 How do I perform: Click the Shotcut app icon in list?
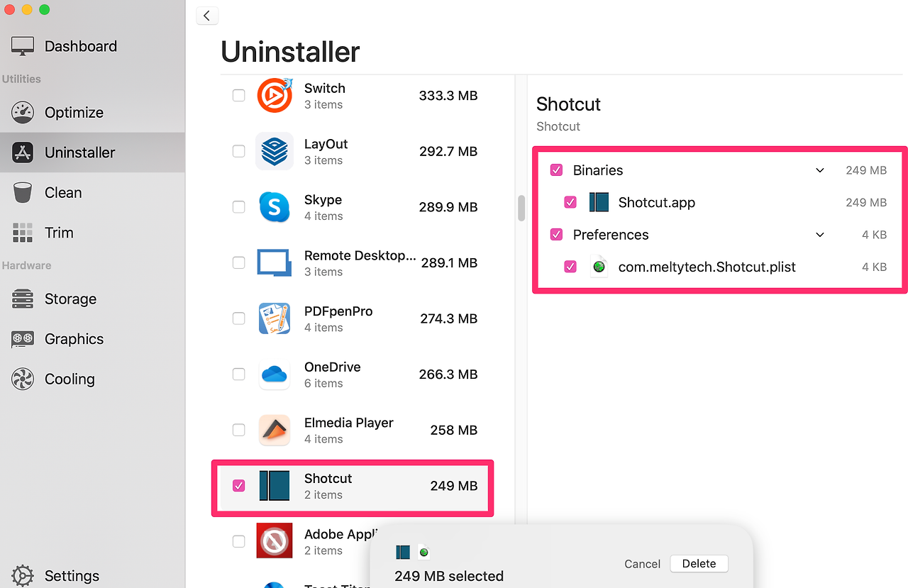click(275, 486)
